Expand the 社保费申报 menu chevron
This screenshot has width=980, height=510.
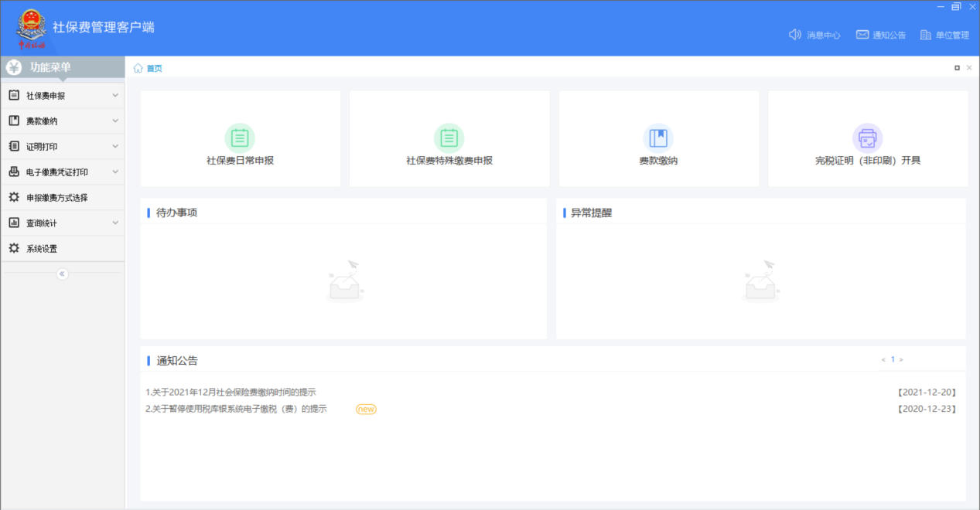point(115,96)
